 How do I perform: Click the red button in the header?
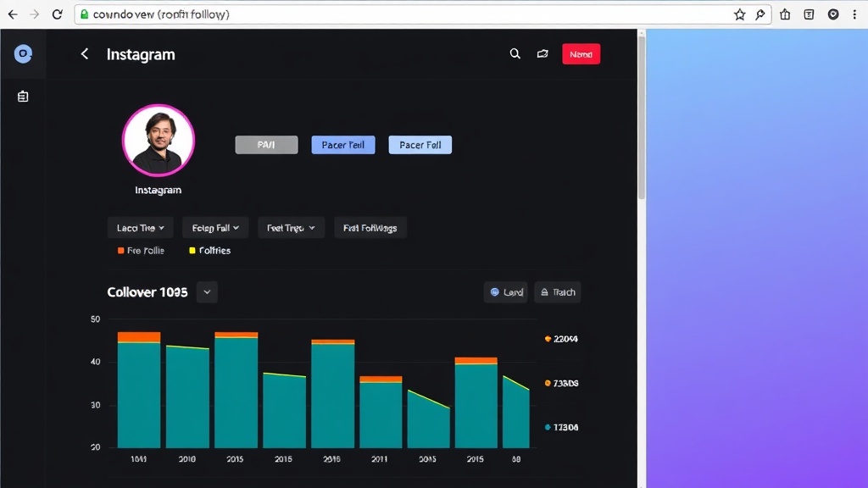pos(581,54)
